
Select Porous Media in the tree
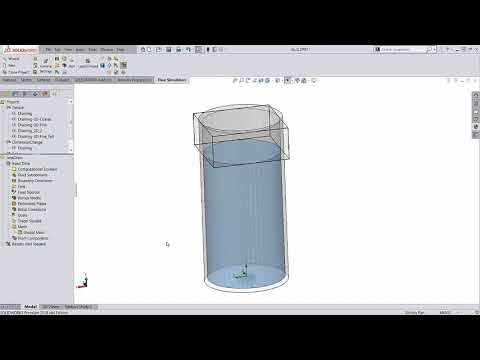click(29, 198)
